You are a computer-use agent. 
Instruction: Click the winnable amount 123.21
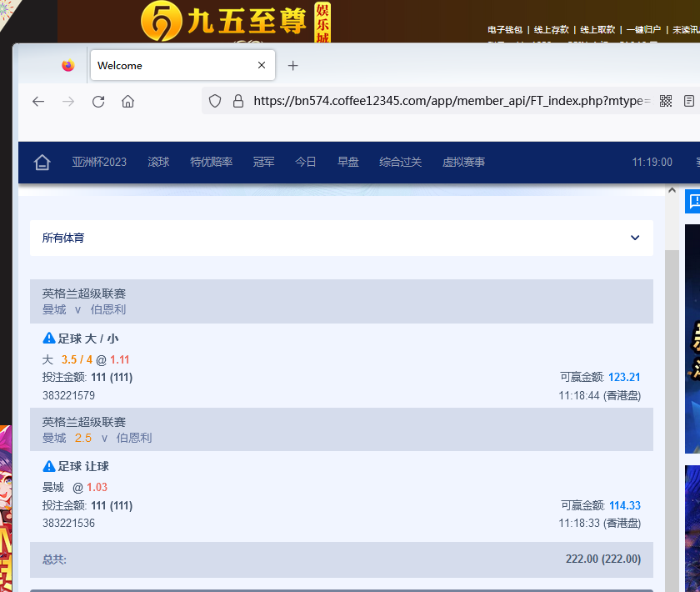pos(624,377)
